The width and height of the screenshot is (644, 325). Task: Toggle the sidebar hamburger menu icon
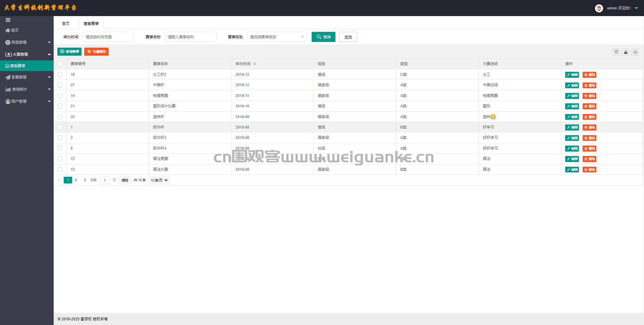[8, 20]
